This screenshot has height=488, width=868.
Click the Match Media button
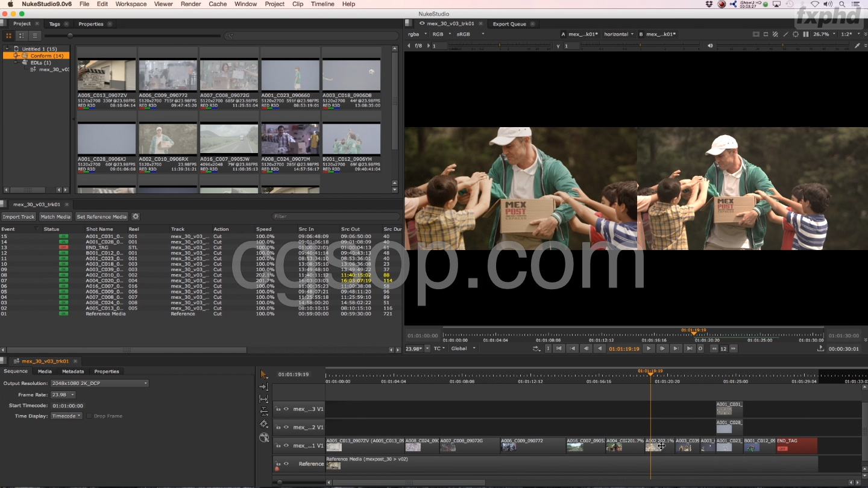pos(55,217)
